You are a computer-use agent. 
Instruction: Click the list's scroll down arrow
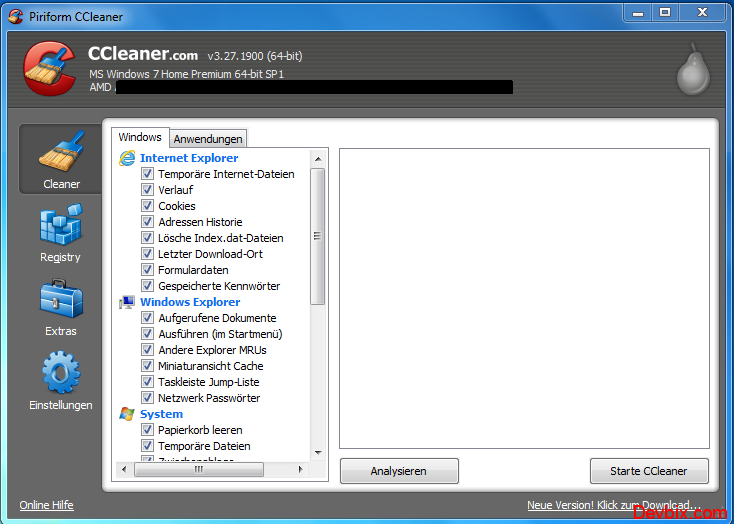coord(318,453)
